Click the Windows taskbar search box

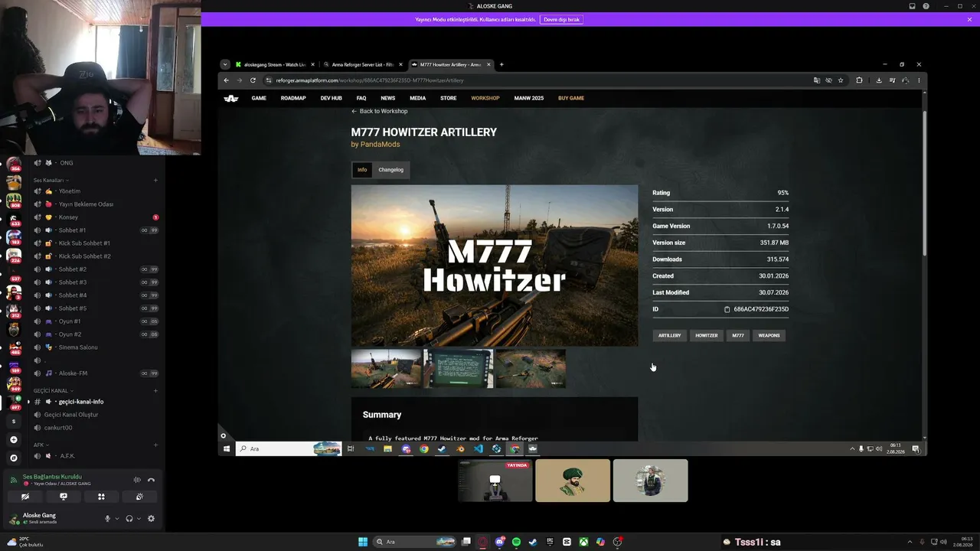coord(414,542)
